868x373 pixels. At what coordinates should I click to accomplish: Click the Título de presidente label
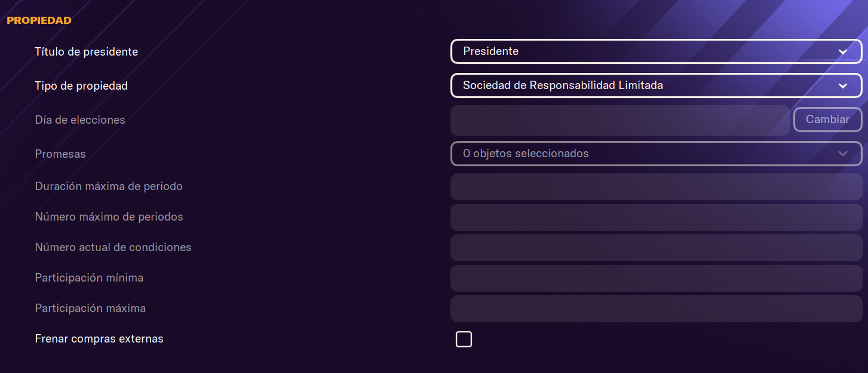[x=87, y=52]
